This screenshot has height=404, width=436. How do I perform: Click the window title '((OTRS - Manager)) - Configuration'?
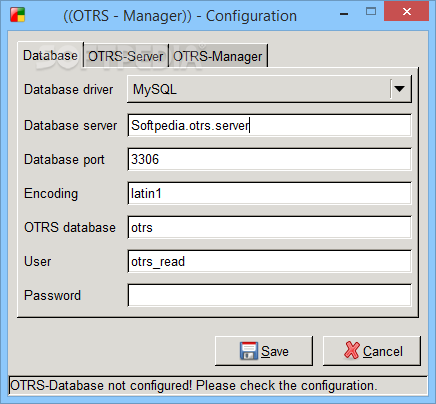click(x=180, y=16)
